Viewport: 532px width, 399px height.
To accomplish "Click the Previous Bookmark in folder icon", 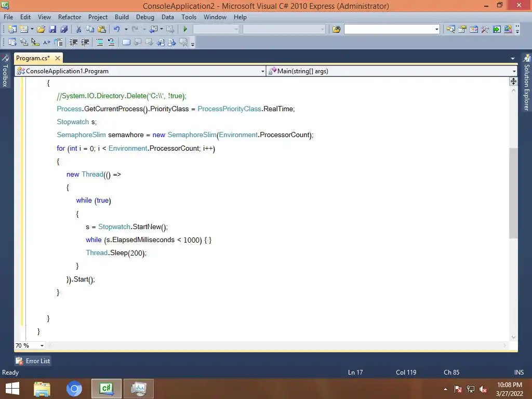I will 161,42.
